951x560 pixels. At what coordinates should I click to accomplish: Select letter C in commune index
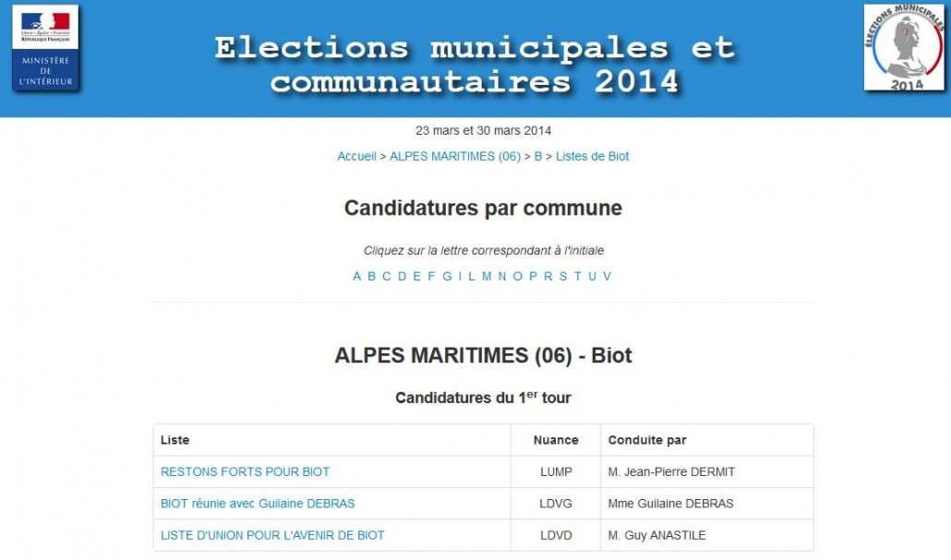coord(386,277)
